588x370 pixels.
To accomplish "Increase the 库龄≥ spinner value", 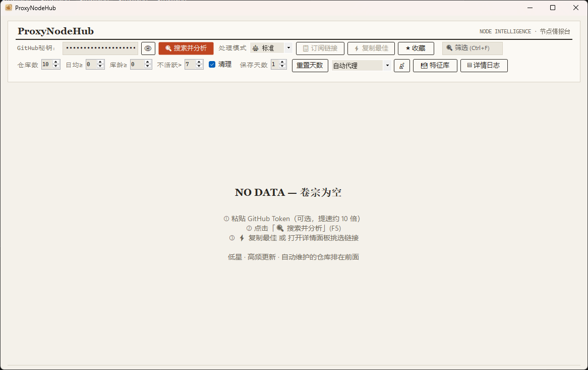I will tap(148, 62).
